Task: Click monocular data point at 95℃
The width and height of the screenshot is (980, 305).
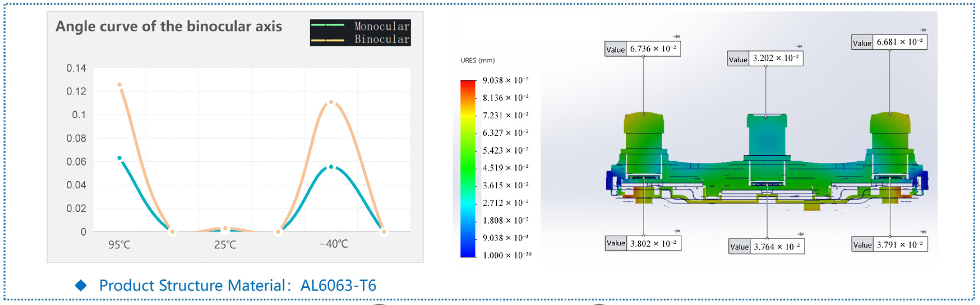Action: click(119, 158)
